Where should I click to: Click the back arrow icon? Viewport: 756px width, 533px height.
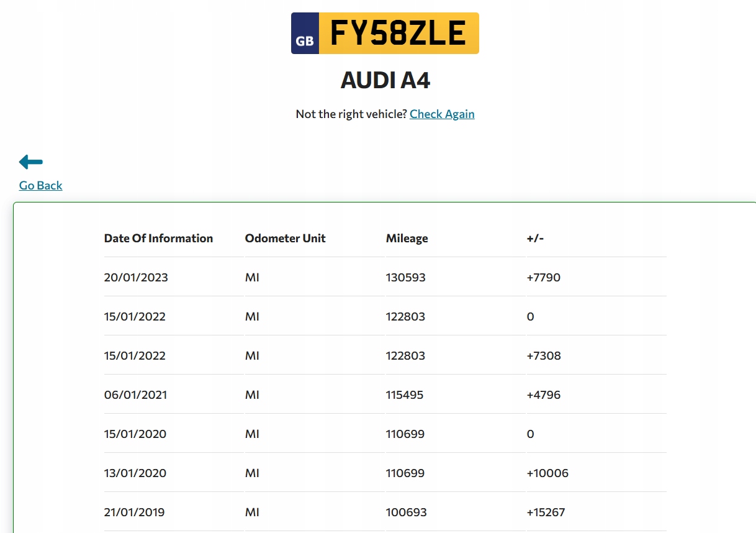click(x=31, y=162)
